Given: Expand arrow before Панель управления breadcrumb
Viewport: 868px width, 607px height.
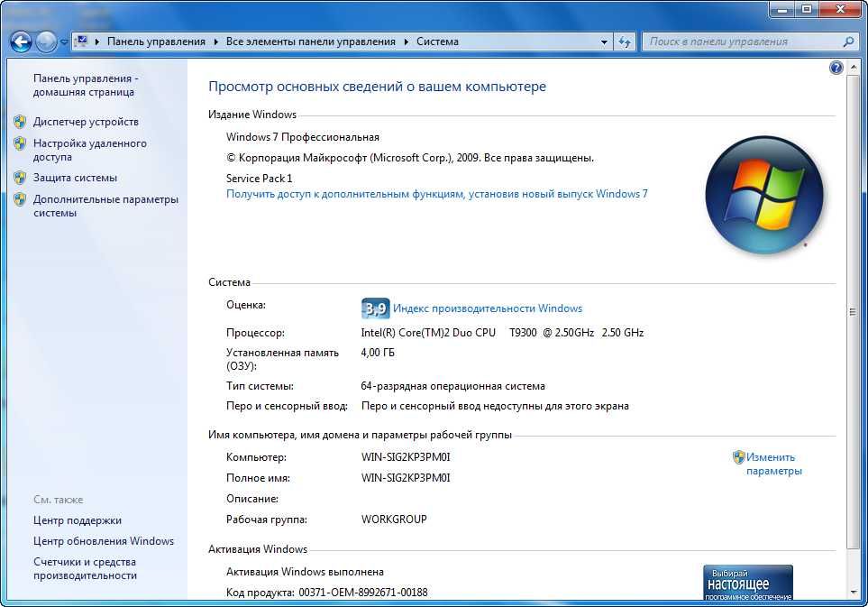Looking at the screenshot, I should [x=97, y=42].
